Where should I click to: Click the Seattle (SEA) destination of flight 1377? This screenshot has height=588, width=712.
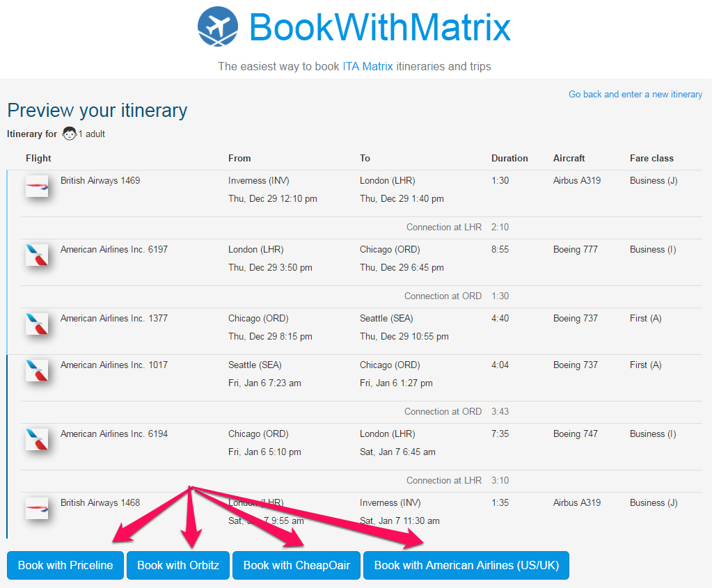386,318
